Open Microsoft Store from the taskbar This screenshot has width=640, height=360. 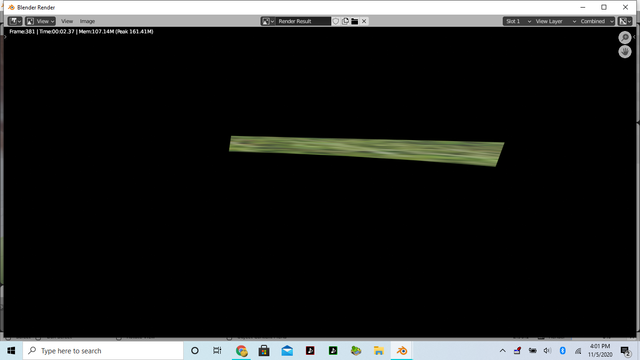point(264,351)
